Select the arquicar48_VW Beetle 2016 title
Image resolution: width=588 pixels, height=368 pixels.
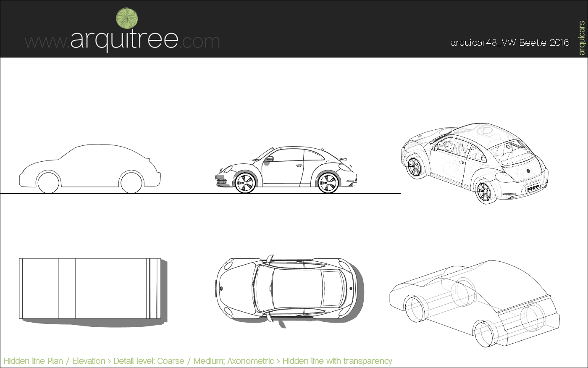[510, 42]
